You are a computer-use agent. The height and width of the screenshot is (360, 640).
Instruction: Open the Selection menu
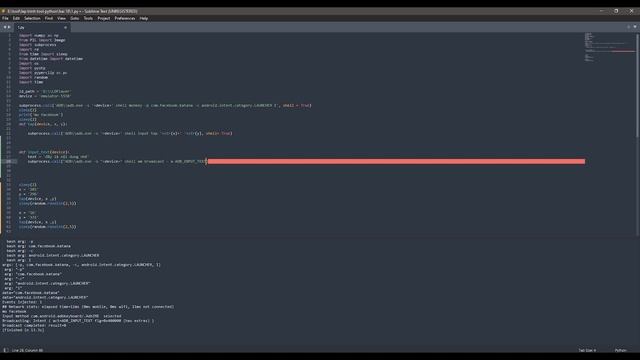click(x=32, y=18)
